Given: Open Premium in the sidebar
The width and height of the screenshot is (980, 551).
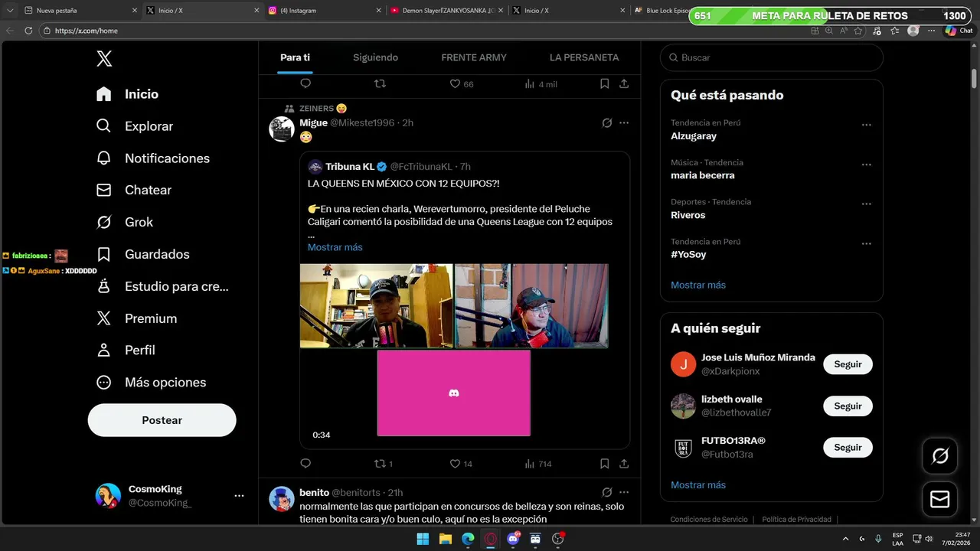Looking at the screenshot, I should (136, 318).
